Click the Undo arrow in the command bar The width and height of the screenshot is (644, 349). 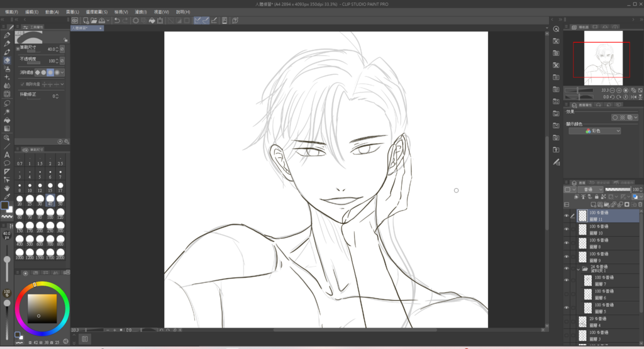[x=117, y=20]
